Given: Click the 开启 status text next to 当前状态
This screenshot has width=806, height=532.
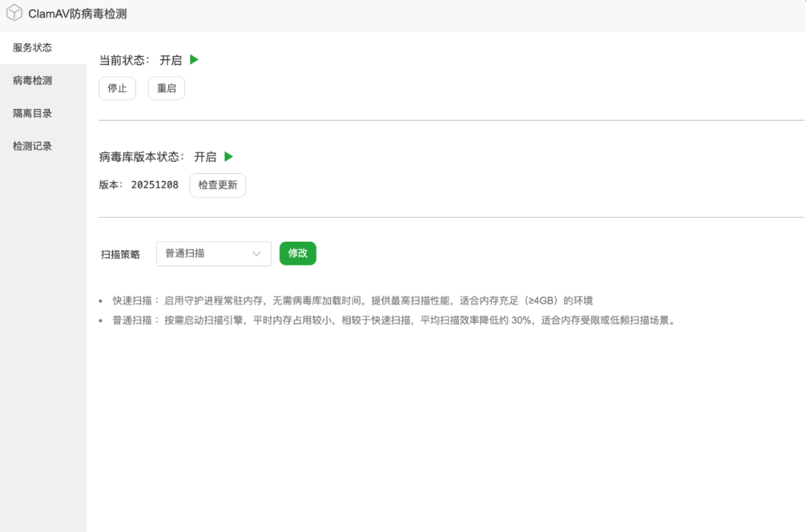Looking at the screenshot, I should (x=172, y=60).
